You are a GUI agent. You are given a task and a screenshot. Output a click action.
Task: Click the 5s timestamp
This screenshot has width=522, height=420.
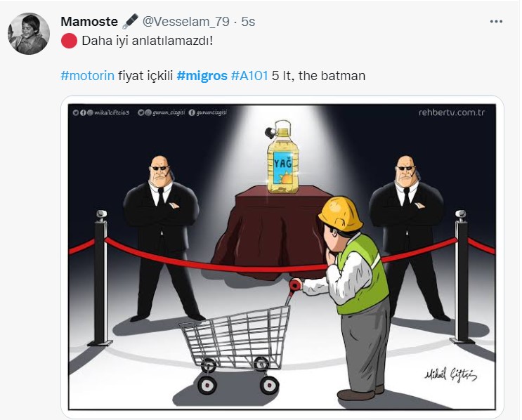(x=248, y=22)
